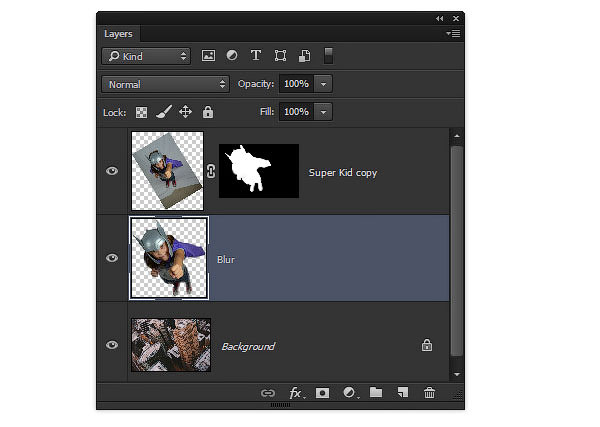Unlink mask from Super Kid copy layer

click(x=211, y=171)
